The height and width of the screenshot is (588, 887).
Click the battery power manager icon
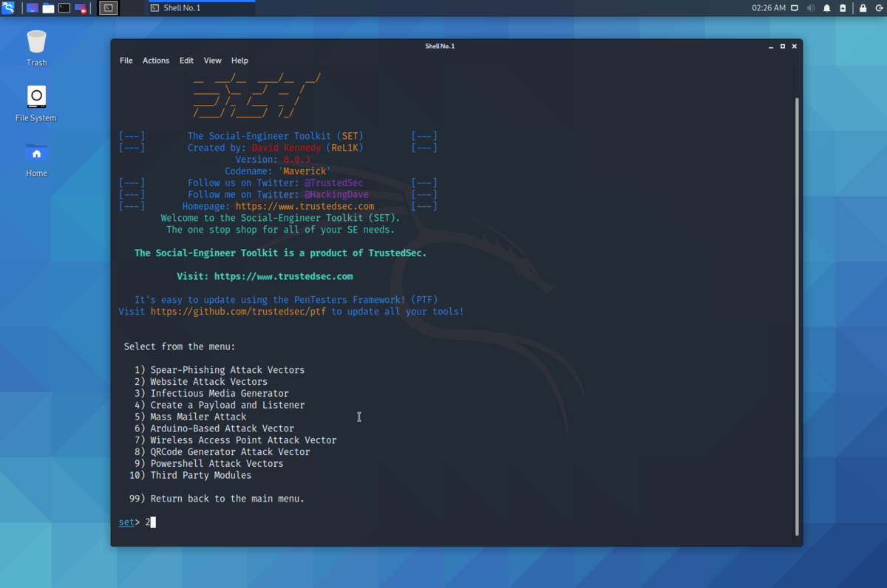click(843, 8)
